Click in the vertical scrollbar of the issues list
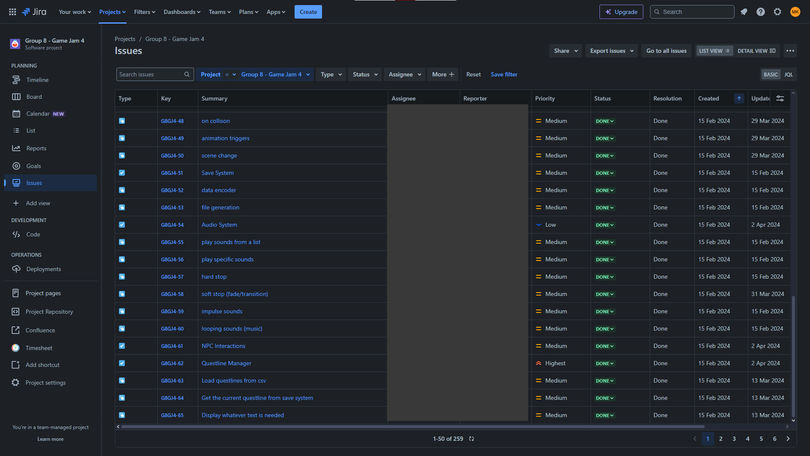 [793, 356]
